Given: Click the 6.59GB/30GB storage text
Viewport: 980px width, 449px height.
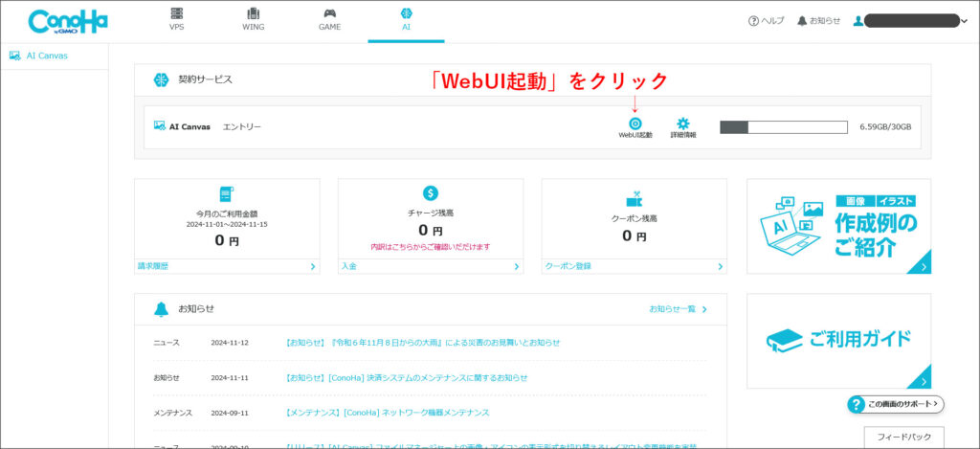Looking at the screenshot, I should click(x=885, y=127).
